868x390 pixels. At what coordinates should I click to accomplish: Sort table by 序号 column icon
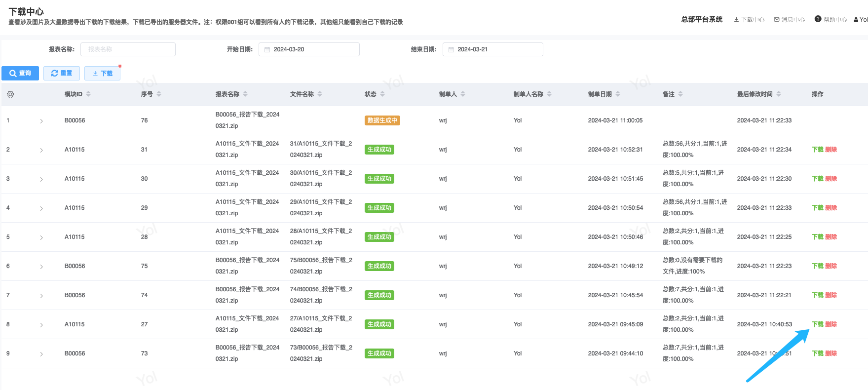tap(159, 94)
